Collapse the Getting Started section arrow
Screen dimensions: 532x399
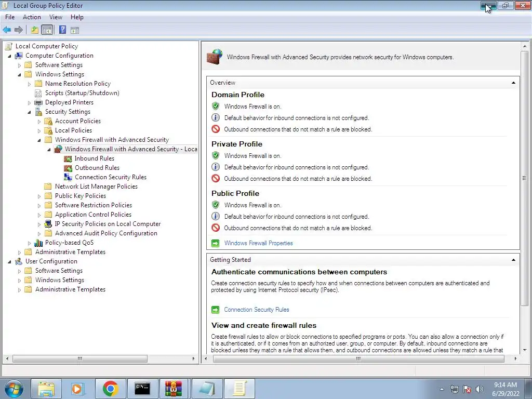click(513, 260)
